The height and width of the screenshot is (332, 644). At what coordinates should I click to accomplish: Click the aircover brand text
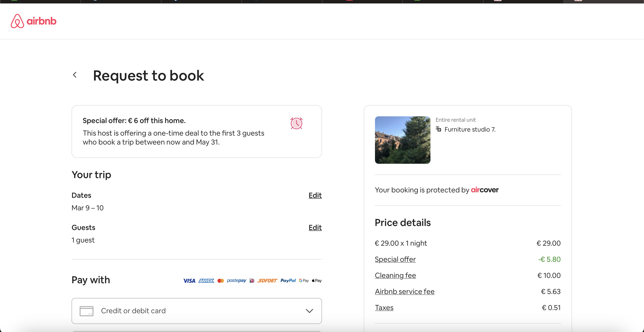pos(485,190)
